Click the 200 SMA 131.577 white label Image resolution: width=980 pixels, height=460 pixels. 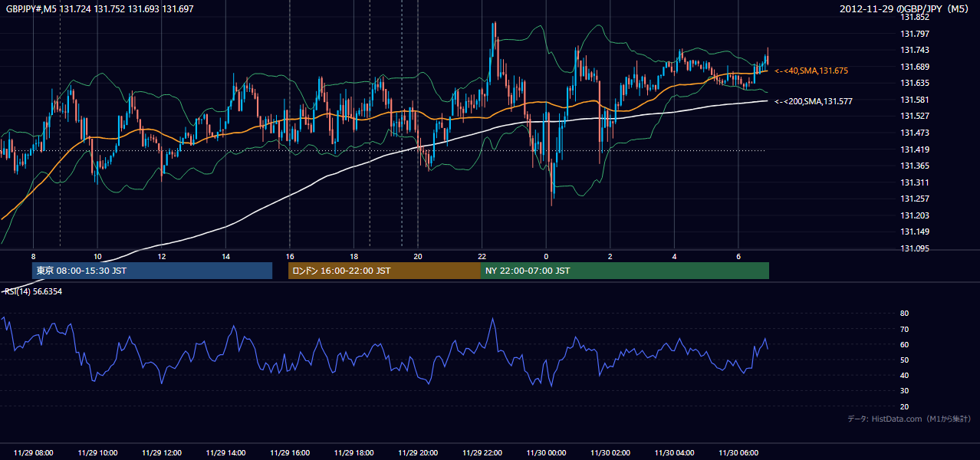pyautogui.click(x=813, y=101)
